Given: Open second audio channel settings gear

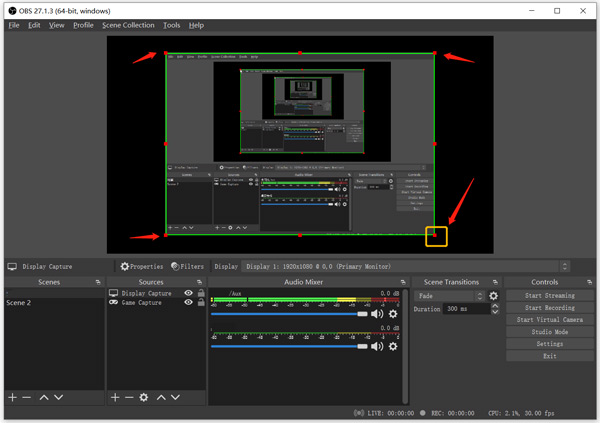Looking at the screenshot, I should pos(393,346).
